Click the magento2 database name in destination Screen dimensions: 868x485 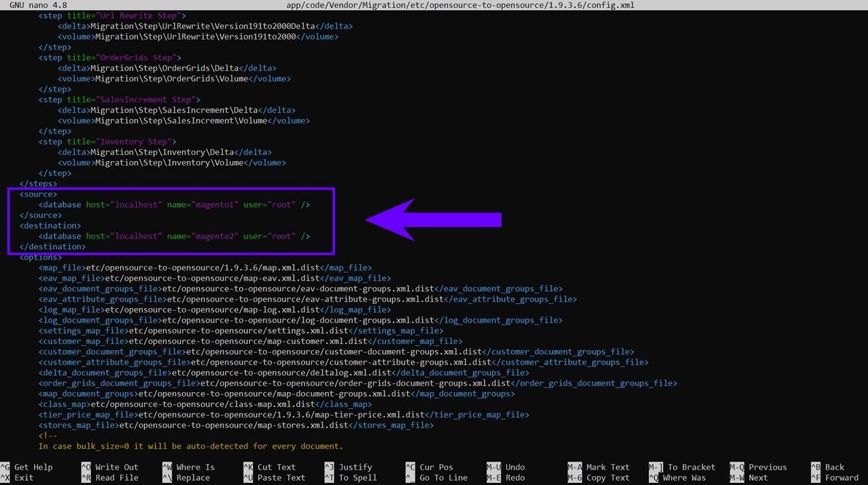tap(214, 236)
